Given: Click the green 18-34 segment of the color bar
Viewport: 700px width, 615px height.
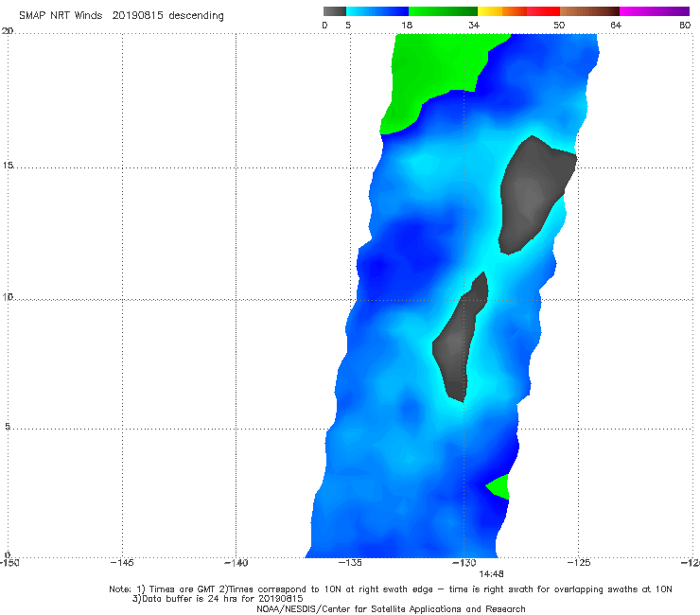Looking at the screenshot, I should (443, 11).
